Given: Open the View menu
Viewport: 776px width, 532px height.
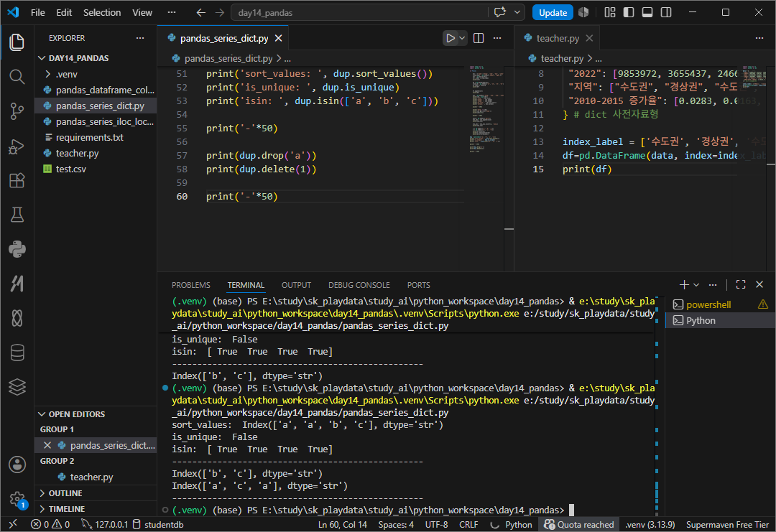Looking at the screenshot, I should tap(142, 12).
